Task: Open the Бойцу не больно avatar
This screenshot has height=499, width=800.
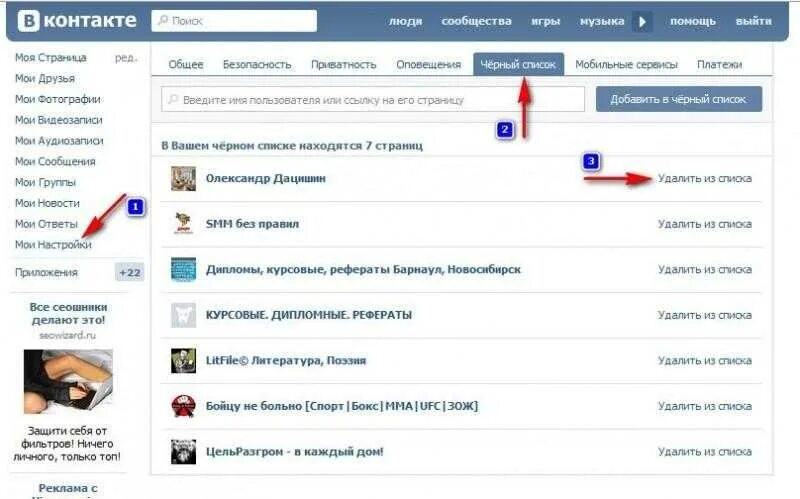Action: click(x=183, y=406)
